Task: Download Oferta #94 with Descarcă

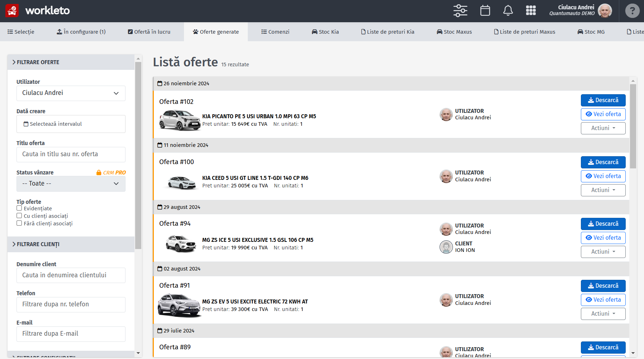Action: click(x=603, y=224)
